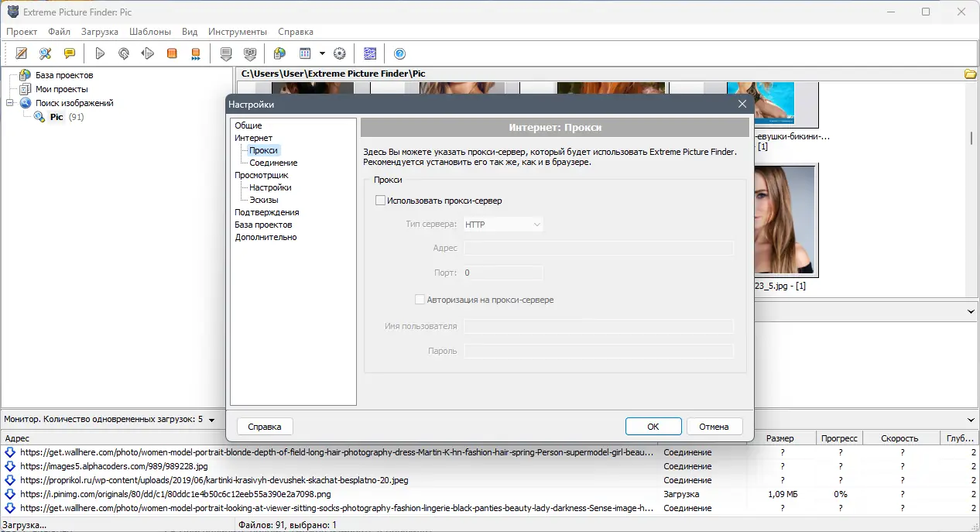Click the yellow comment bubble toolbar icon
Viewport: 980px width, 532px height.
click(x=70, y=53)
